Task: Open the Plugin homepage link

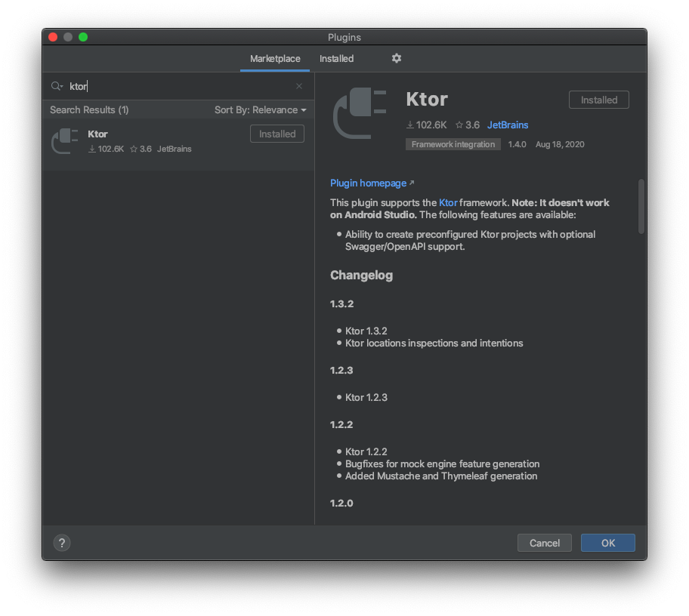Action: pos(368,183)
